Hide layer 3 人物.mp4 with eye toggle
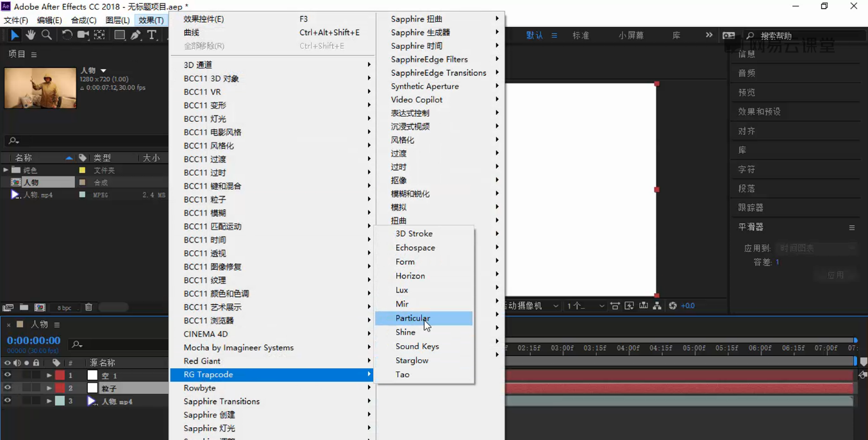The image size is (868, 440). pyautogui.click(x=8, y=401)
